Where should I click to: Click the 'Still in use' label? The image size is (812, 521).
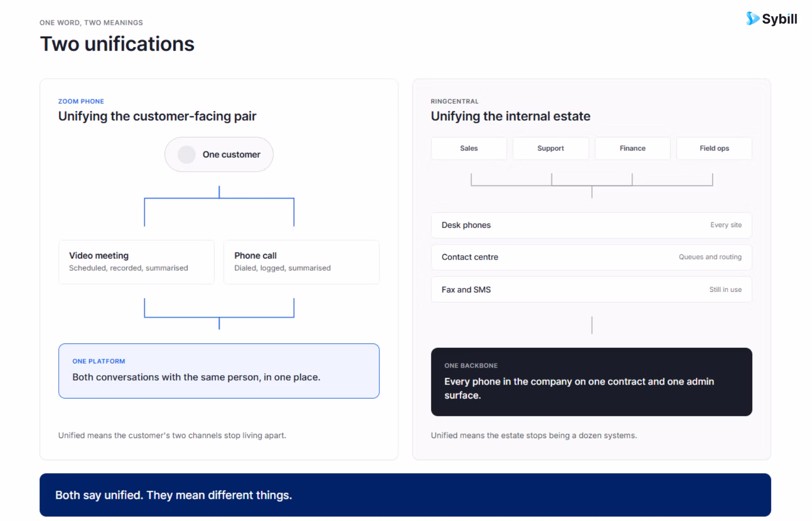pyautogui.click(x=725, y=289)
